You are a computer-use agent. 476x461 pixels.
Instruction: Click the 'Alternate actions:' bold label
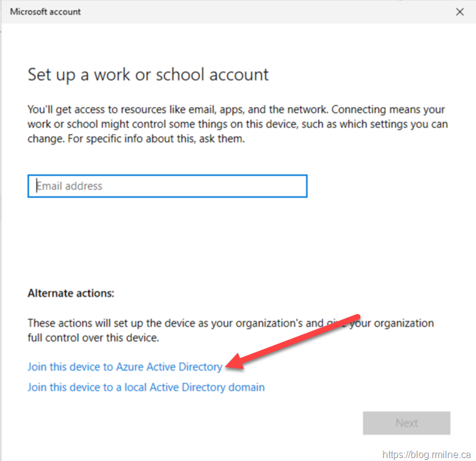coord(71,294)
